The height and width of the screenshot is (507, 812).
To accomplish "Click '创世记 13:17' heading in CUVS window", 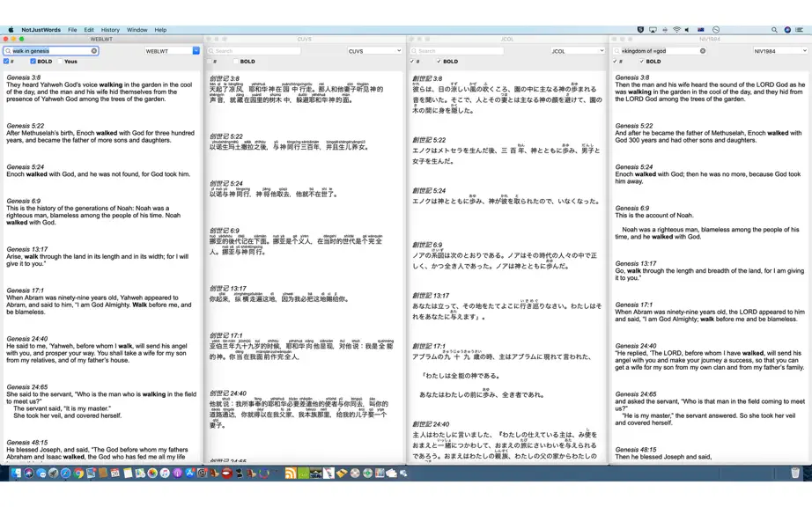I will pos(228,289).
